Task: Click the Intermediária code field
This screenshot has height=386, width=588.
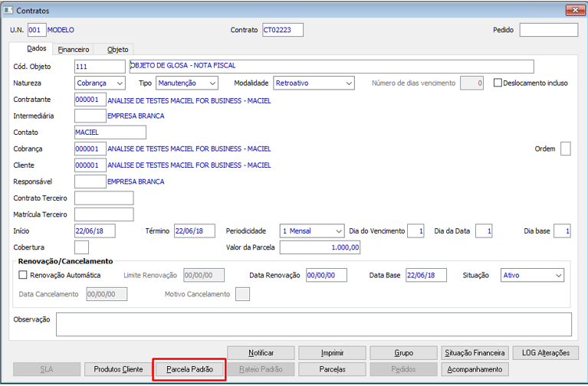Action: pos(90,116)
